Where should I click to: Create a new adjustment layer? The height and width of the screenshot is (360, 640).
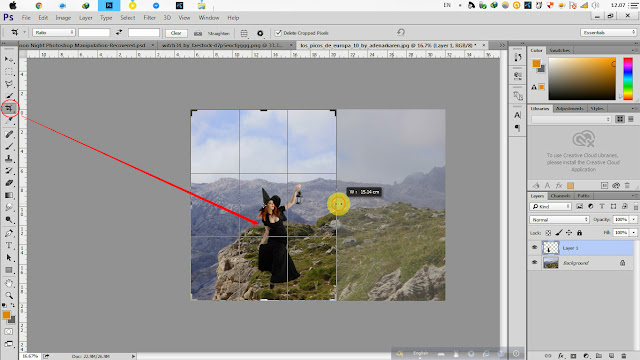(x=586, y=356)
